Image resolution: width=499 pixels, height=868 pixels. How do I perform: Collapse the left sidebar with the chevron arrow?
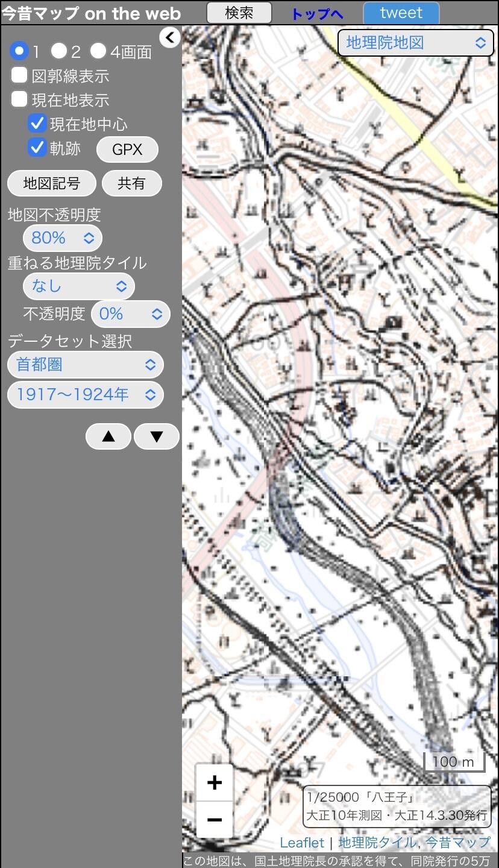170,37
